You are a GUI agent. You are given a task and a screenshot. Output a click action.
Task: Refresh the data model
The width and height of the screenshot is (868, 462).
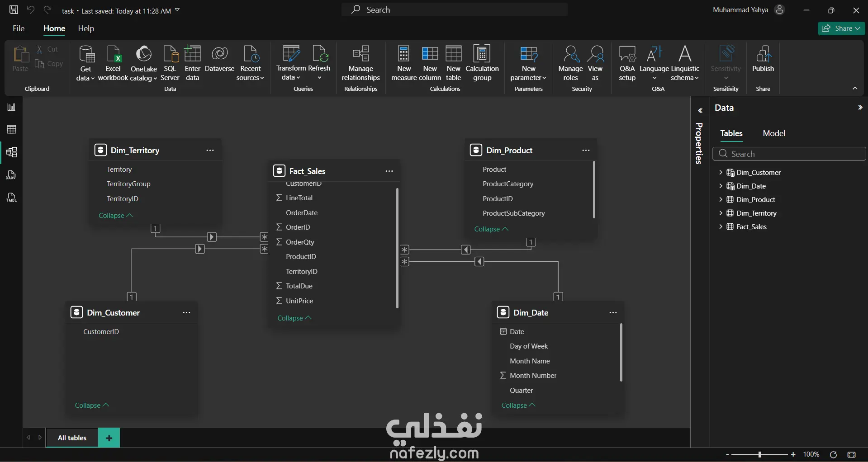319,63
